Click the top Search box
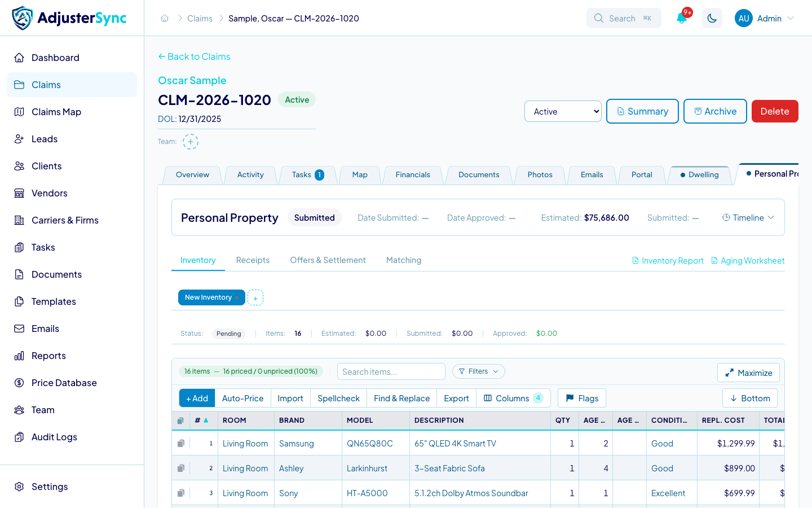 pyautogui.click(x=624, y=18)
